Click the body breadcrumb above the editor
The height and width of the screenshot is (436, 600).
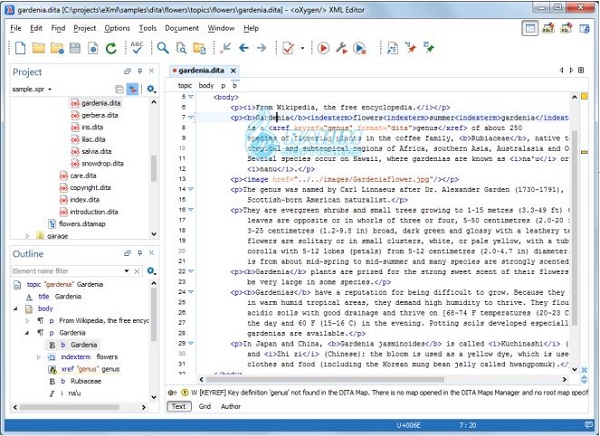(x=205, y=86)
